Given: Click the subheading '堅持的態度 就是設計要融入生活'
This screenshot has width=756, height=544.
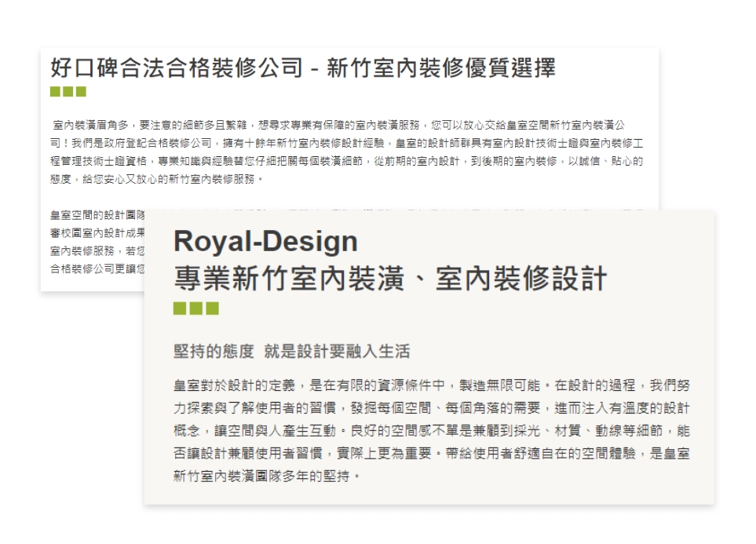Looking at the screenshot, I should click(292, 351).
